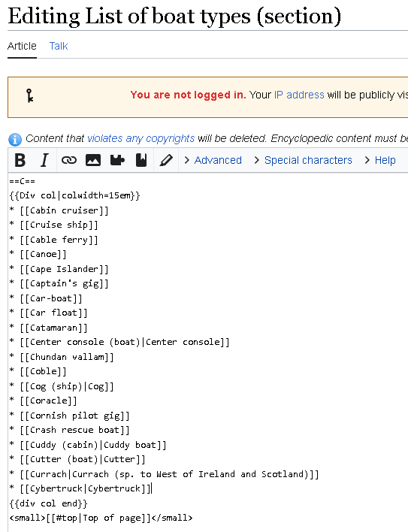Viewport: 408px width, 532px height.
Task: Insert a template using the puzzle icon
Action: point(117,160)
